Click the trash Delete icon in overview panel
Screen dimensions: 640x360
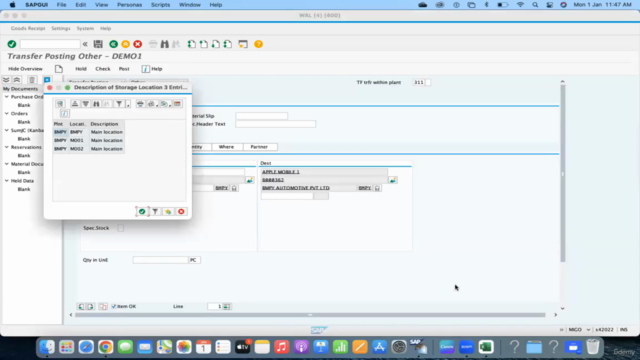tap(32, 80)
